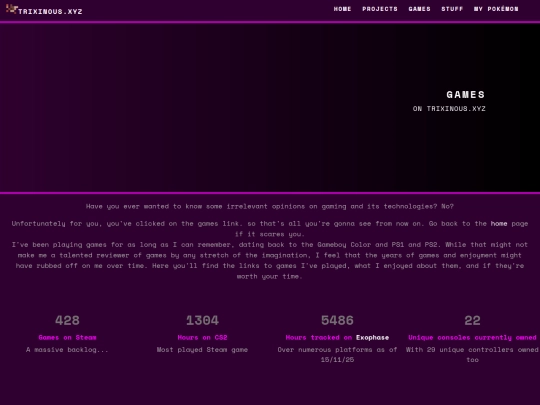This screenshot has width=540, height=405.
Task: Click the 'Unfortunately for you' sentence
Action: (270, 229)
